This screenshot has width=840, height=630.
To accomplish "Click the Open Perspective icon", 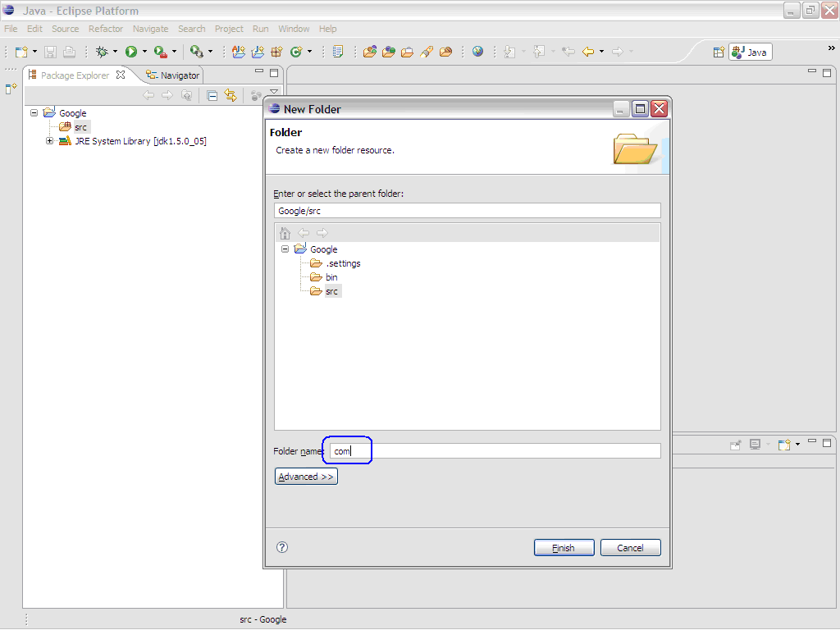I will tap(719, 52).
